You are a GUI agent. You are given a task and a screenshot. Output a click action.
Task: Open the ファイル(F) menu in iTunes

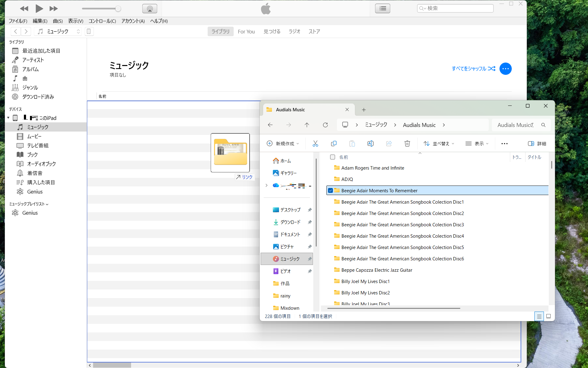(x=18, y=21)
